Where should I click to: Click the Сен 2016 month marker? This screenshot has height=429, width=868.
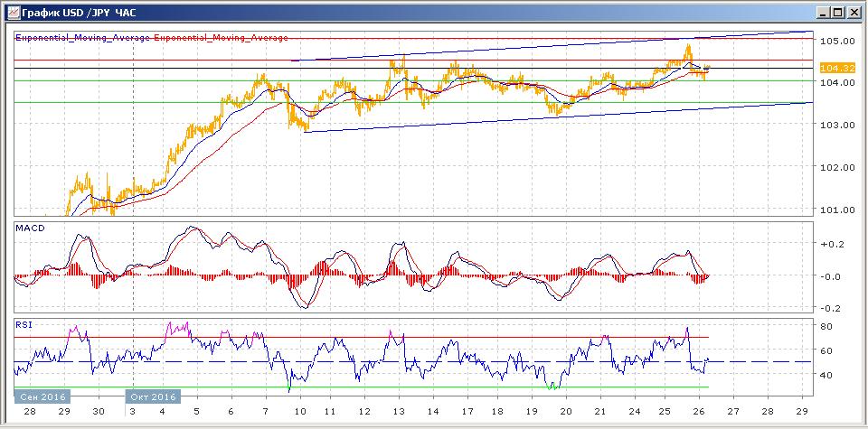pos(42,396)
